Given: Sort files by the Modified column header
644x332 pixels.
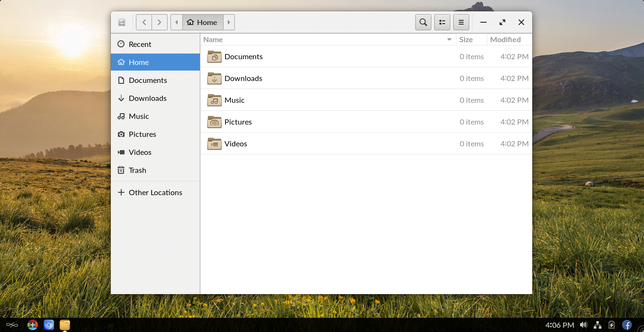Looking at the screenshot, I should 510,39.
